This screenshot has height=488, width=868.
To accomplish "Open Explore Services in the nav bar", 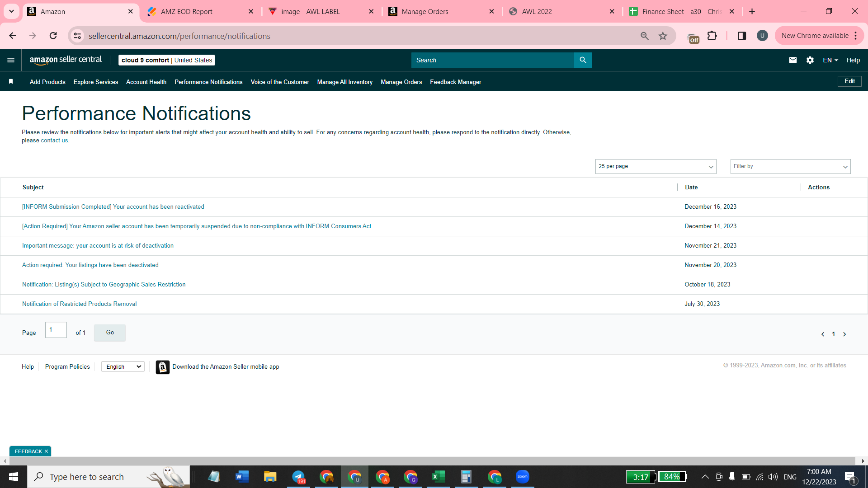I will (96, 82).
